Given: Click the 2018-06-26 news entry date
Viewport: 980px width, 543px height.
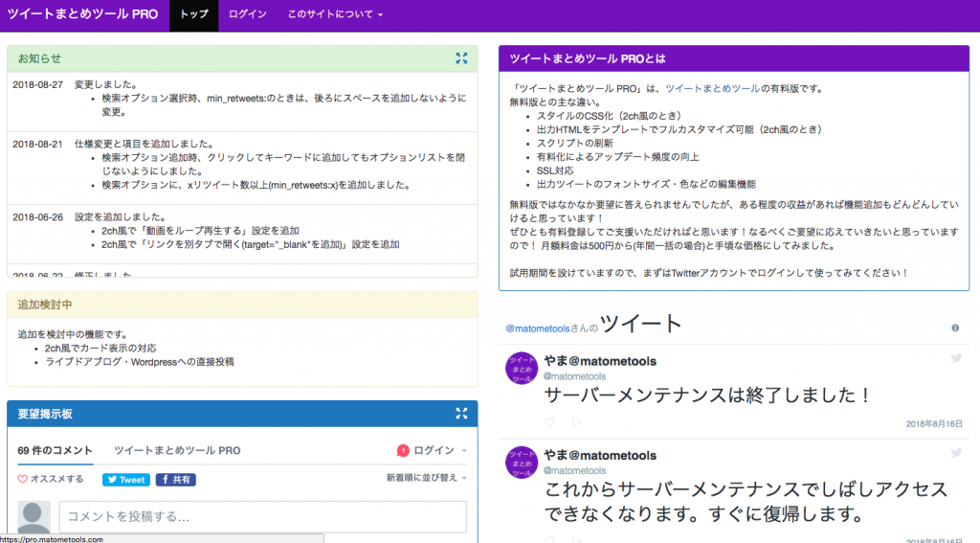Looking at the screenshot, I should tap(37, 217).
